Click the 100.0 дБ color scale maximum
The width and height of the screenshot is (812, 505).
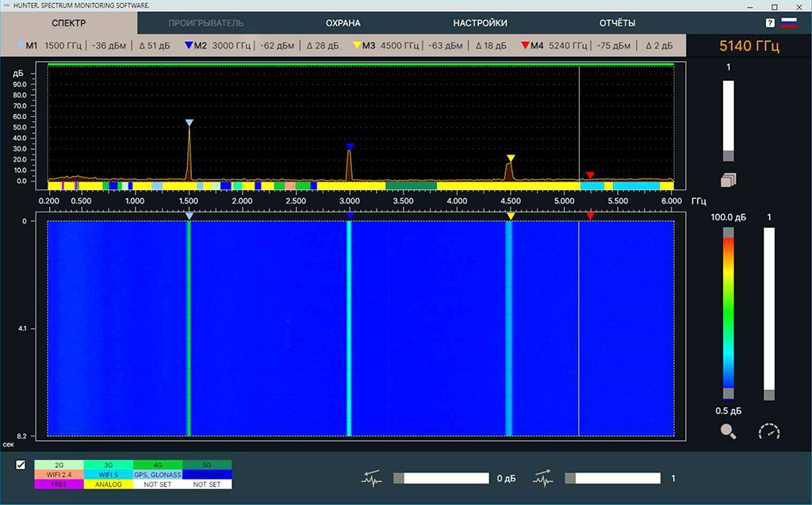[728, 217]
